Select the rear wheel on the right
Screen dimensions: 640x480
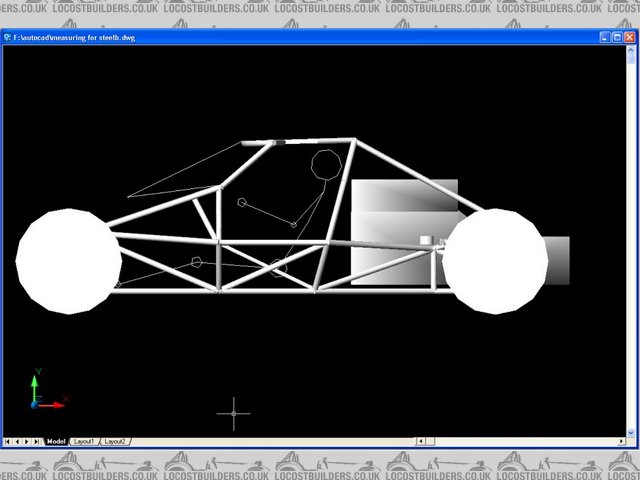[x=495, y=260]
